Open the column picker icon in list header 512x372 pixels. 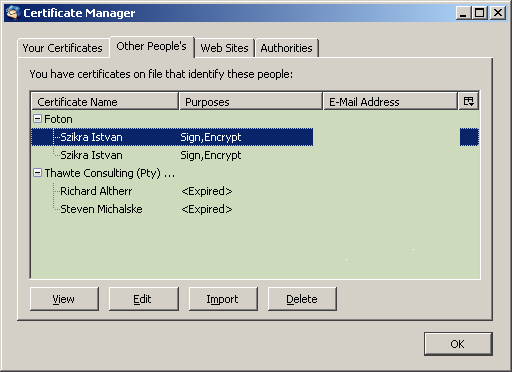pyautogui.click(x=468, y=101)
